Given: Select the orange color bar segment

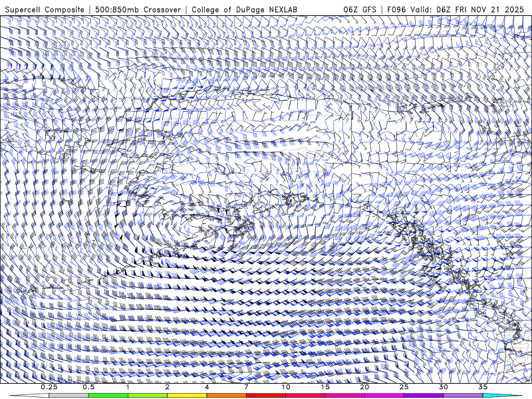Looking at the screenshot, I should click(x=226, y=396).
